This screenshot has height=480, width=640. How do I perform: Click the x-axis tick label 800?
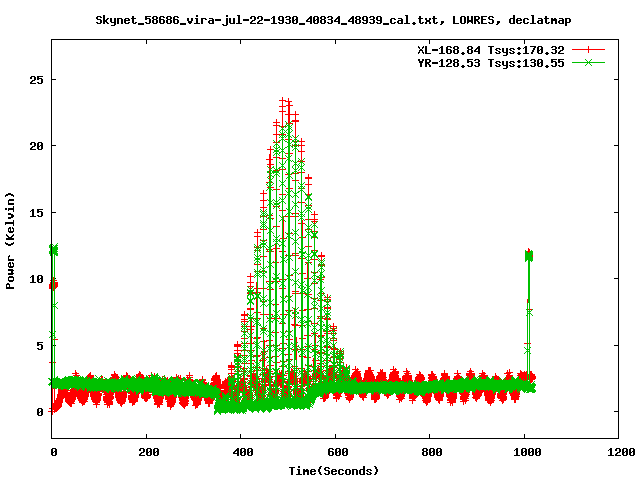[x=432, y=452]
